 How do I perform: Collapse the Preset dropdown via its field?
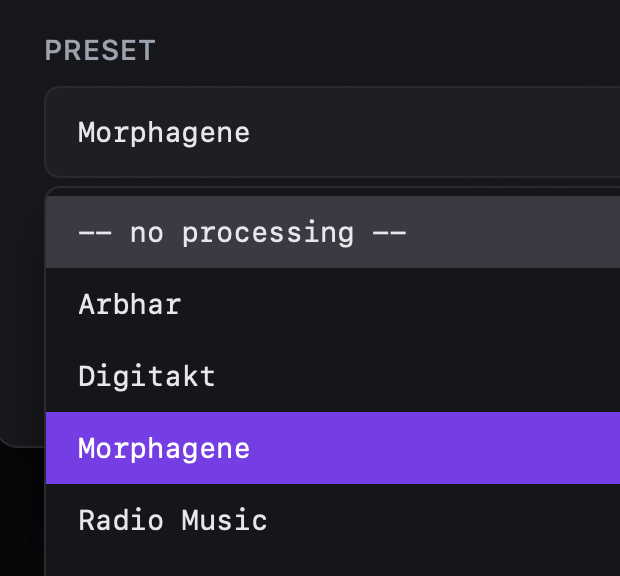pos(330,132)
